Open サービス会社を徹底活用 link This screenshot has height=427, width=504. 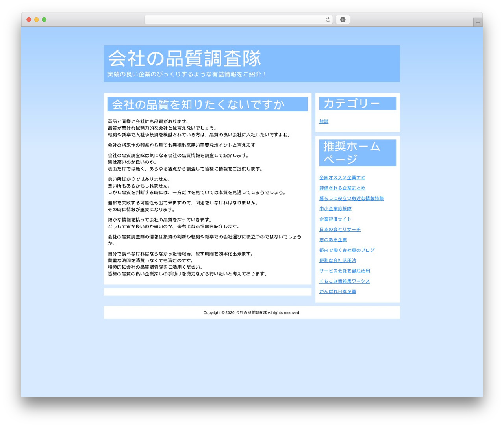pos(345,271)
